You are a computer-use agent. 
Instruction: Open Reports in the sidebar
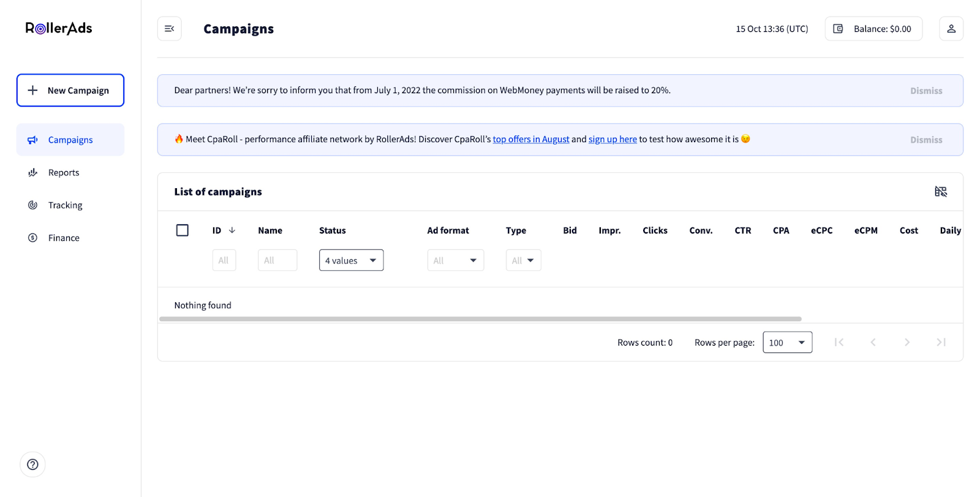point(64,173)
